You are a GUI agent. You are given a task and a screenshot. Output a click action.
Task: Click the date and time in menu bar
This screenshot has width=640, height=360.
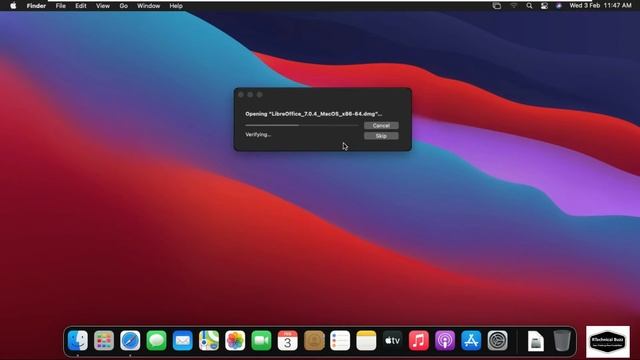pyautogui.click(x=600, y=6)
